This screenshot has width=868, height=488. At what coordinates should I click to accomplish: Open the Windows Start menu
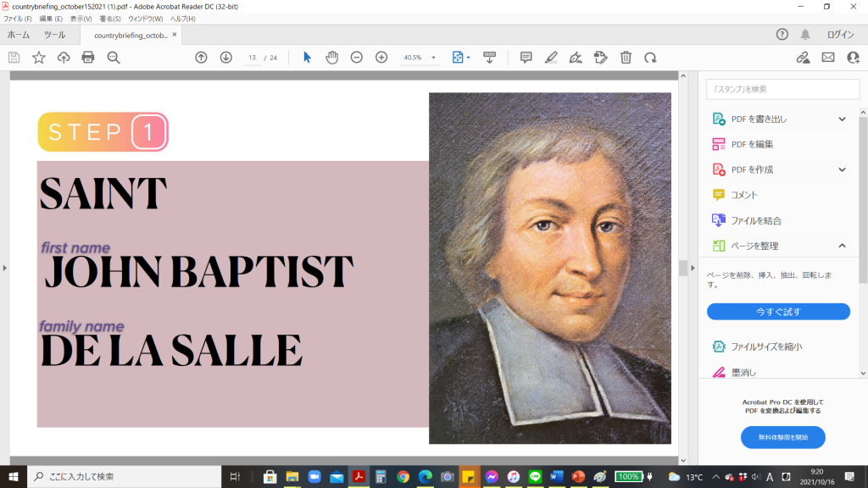[14, 476]
